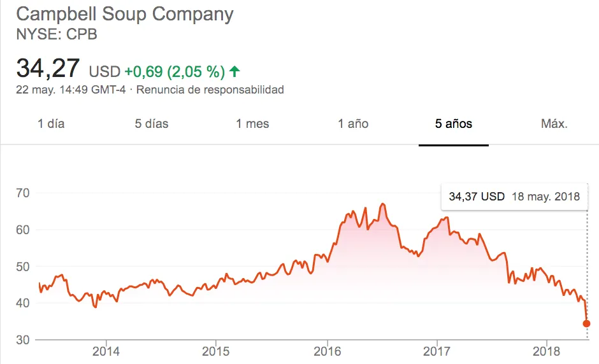Open the 1 mes chart view

(x=252, y=123)
